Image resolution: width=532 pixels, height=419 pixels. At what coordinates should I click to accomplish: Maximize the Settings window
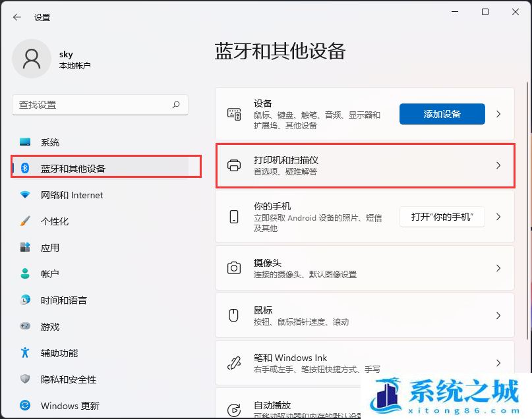click(485, 12)
